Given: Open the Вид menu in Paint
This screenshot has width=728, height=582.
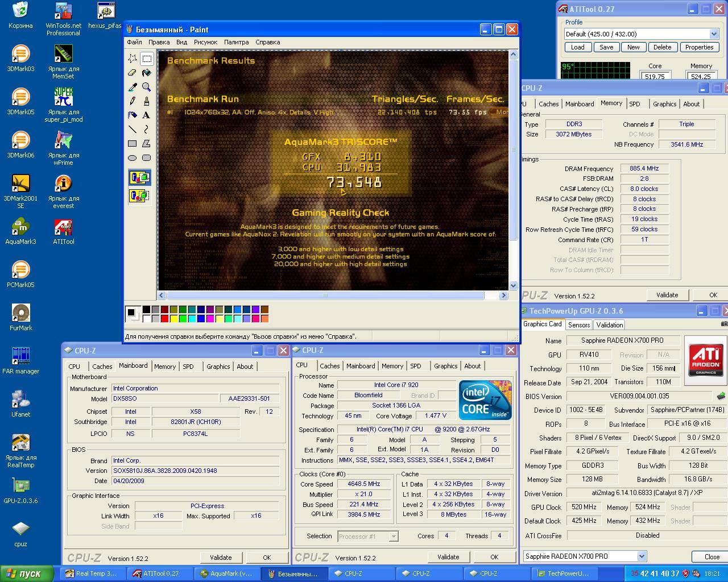Looking at the screenshot, I should pyautogui.click(x=181, y=42).
